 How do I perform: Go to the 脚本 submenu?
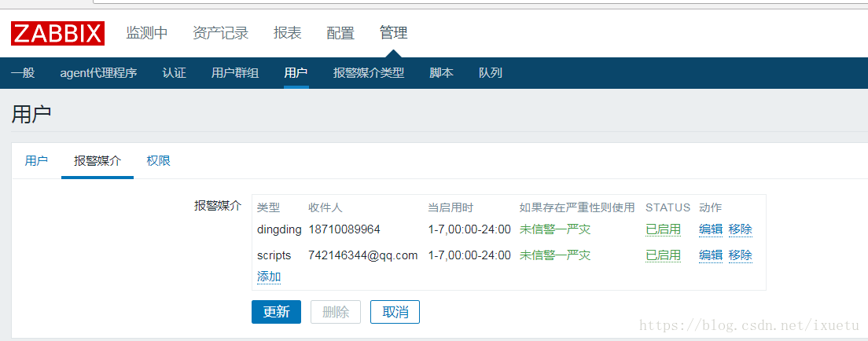441,72
